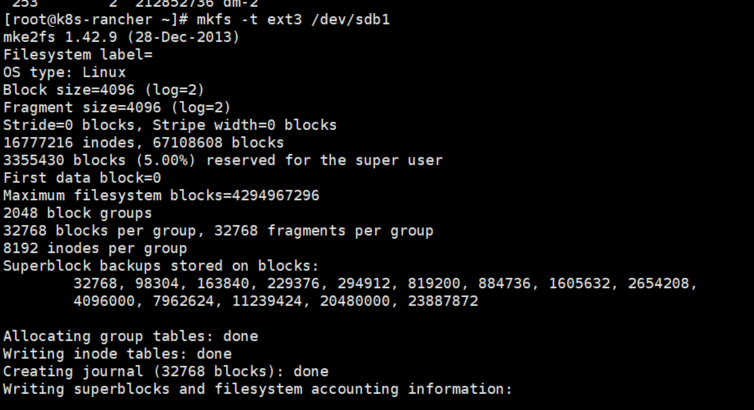Screen dimensions: 754x410
Task: Click the superblock backup number 23887872
Action: point(443,301)
